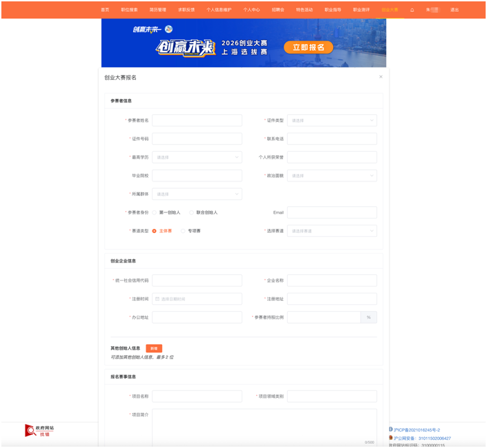This screenshot has width=487, height=448.
Task: Open 个人中心 menu item
Action: click(251, 10)
